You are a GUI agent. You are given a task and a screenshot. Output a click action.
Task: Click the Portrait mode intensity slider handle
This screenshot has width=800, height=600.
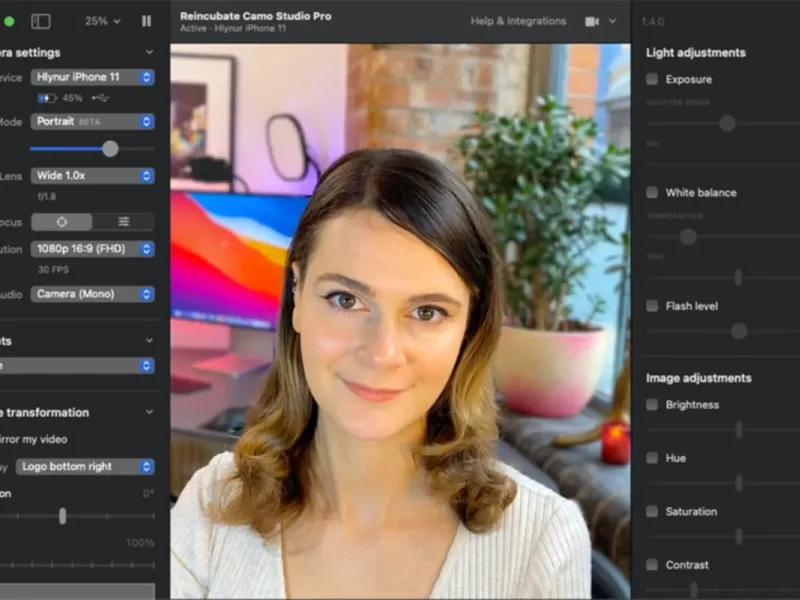coord(110,148)
